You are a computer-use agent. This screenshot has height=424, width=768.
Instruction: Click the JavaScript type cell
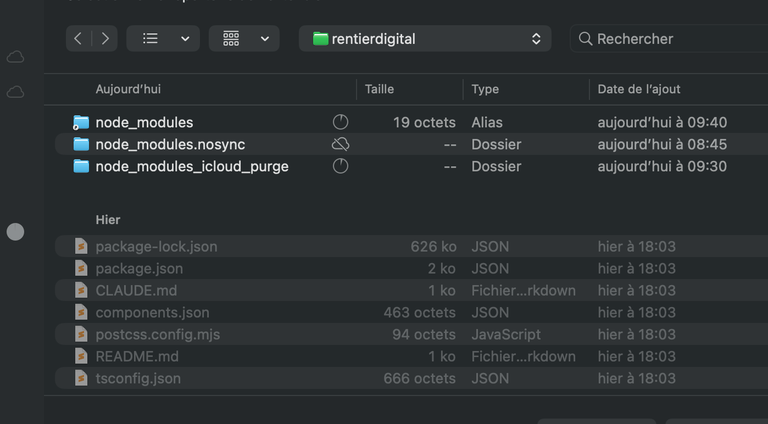506,334
